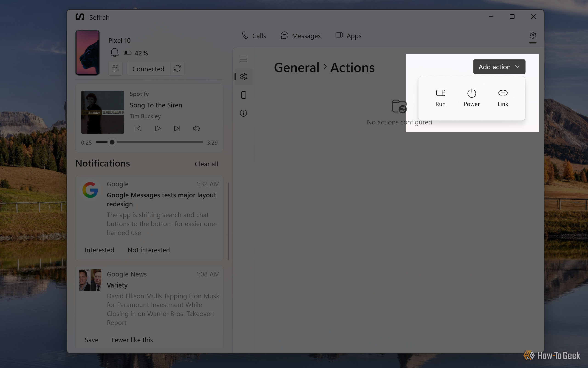Open the media volume control

point(196,128)
